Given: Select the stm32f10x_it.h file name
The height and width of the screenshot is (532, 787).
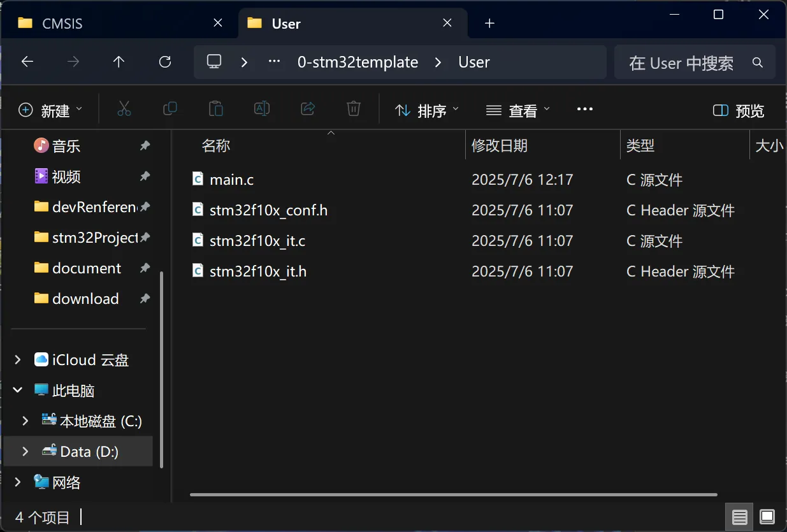Looking at the screenshot, I should (258, 271).
